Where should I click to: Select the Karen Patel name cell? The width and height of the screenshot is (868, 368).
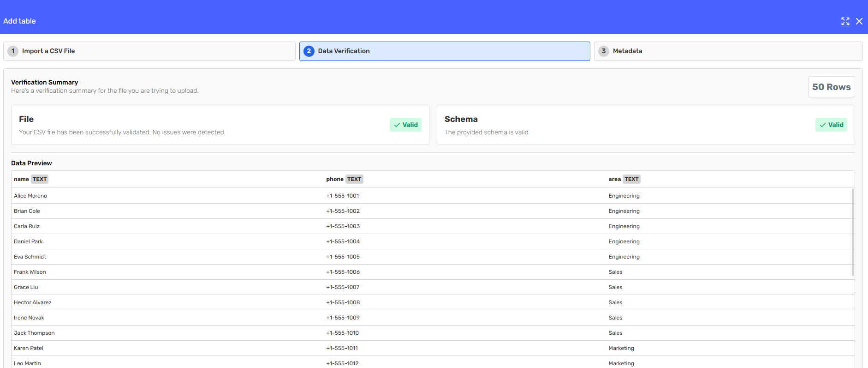click(x=29, y=348)
